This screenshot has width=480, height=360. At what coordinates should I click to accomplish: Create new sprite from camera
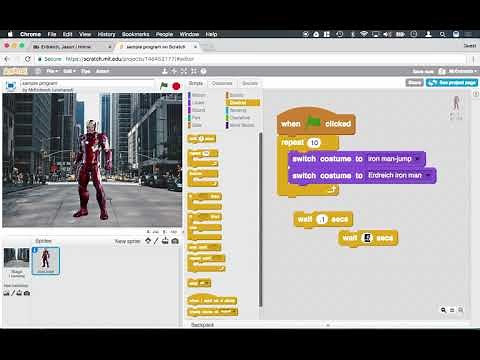(175, 241)
